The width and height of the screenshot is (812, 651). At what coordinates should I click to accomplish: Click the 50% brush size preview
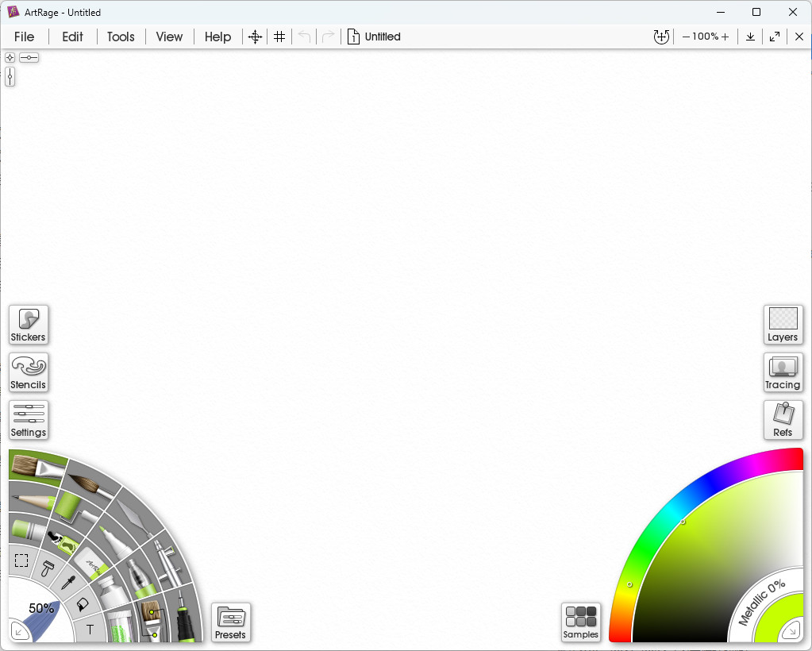coord(41,610)
